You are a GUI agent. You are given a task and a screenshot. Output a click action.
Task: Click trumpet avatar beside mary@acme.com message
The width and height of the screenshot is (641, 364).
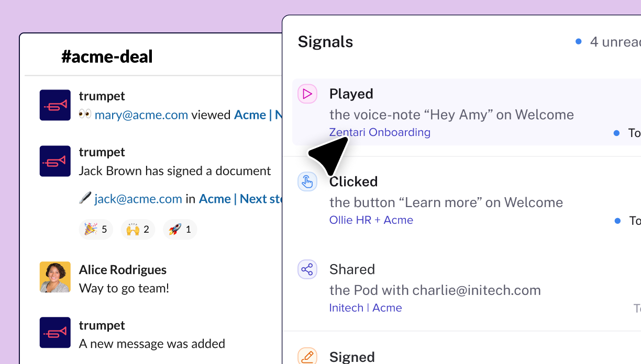pyautogui.click(x=55, y=105)
